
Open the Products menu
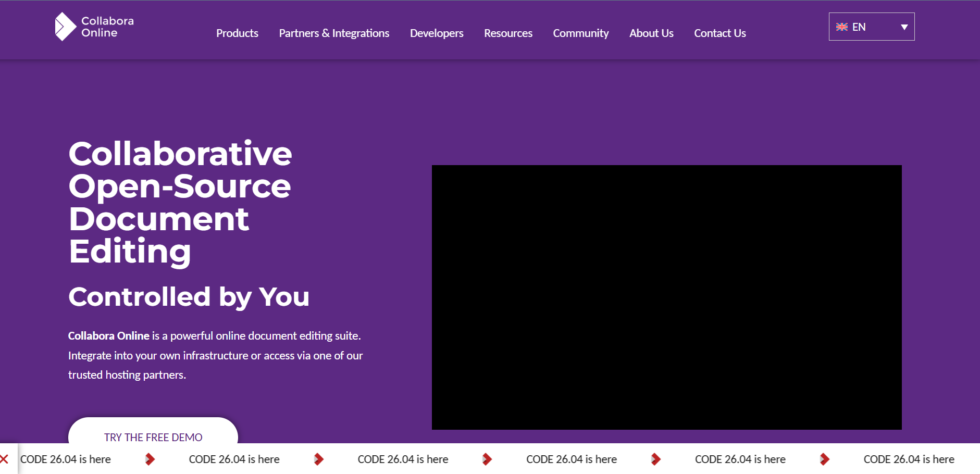[x=237, y=33]
